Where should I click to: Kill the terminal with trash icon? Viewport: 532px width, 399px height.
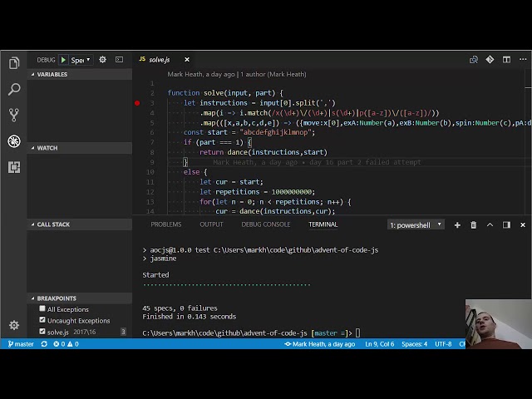pos(474,224)
